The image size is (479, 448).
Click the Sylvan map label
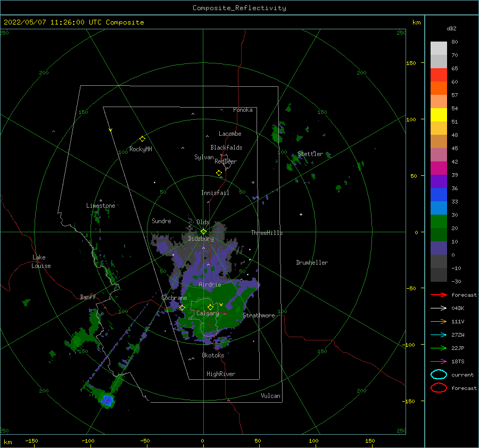coord(204,157)
